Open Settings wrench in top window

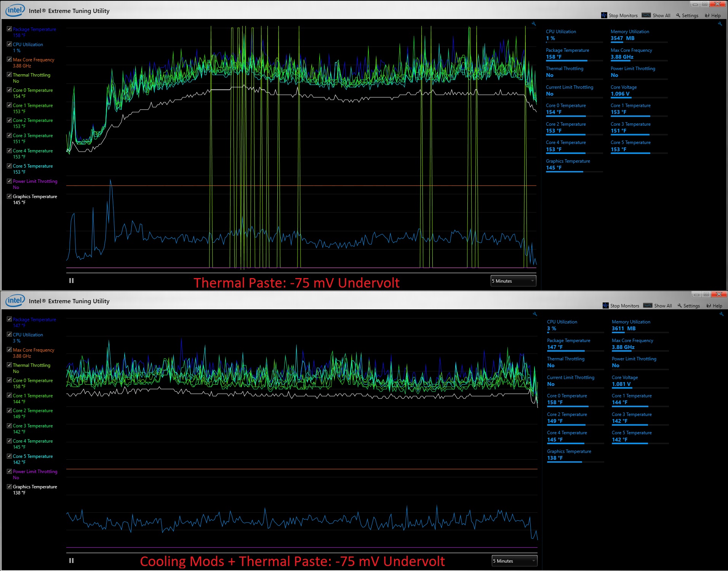[x=678, y=15]
